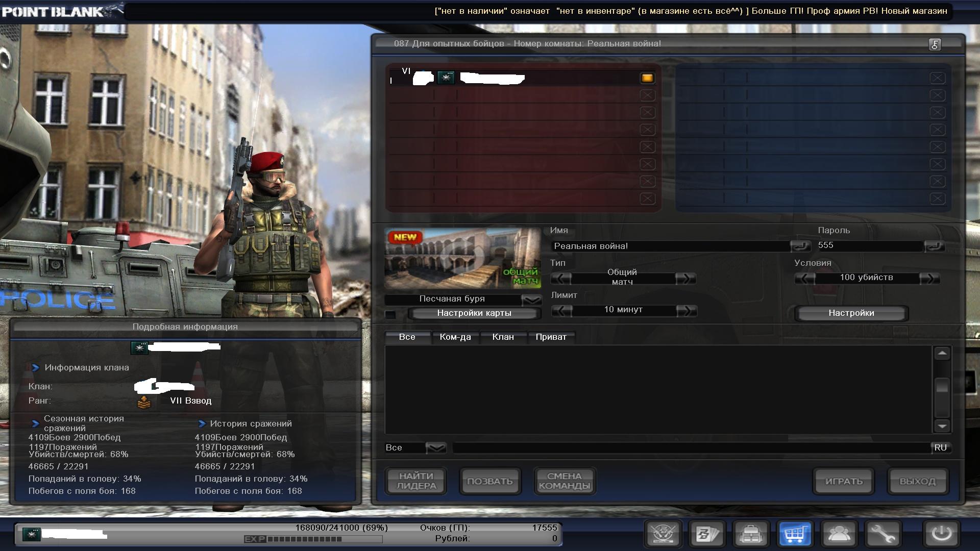Switch to the Клан chat tab
Viewport: 980px width, 551px height.
503,337
